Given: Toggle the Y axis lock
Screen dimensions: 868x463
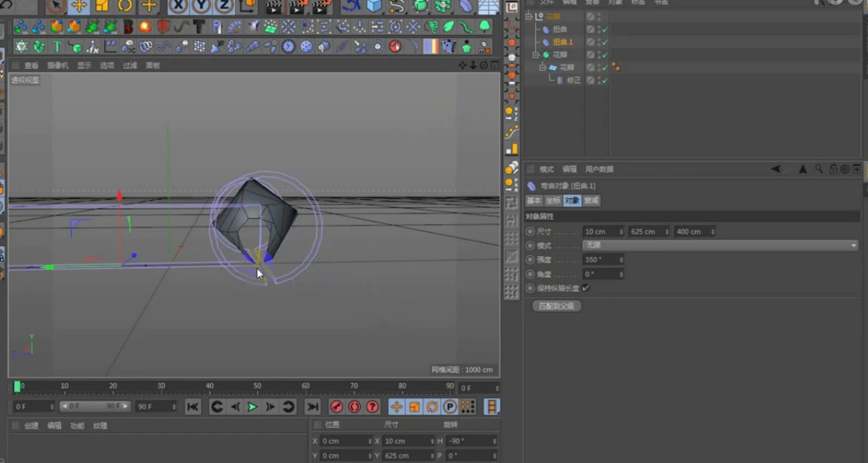Looking at the screenshot, I should coord(201,6).
